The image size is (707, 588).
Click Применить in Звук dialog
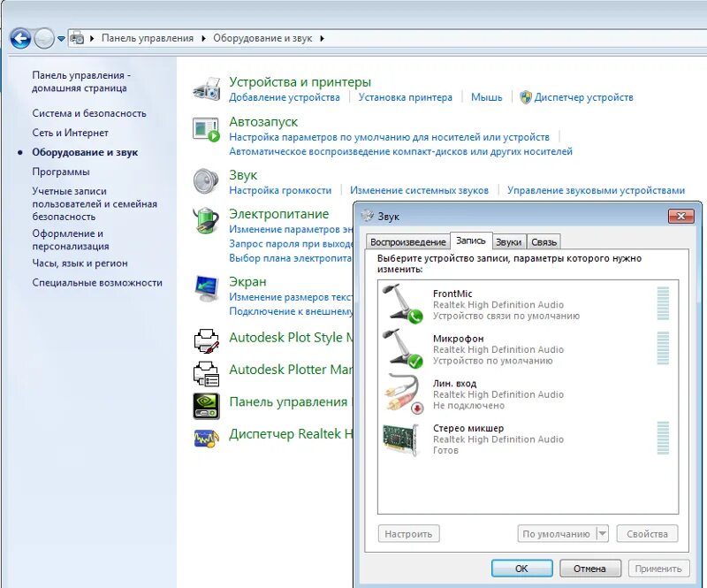click(658, 569)
